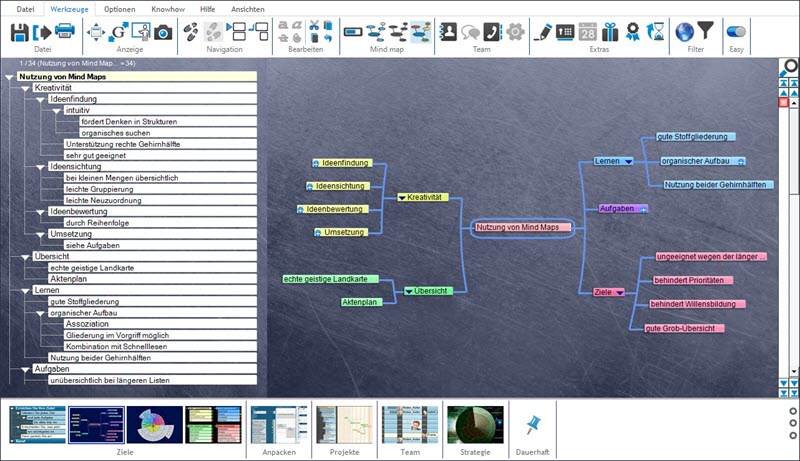
Task: Open the calendar icon in Extras
Action: pyautogui.click(x=588, y=32)
